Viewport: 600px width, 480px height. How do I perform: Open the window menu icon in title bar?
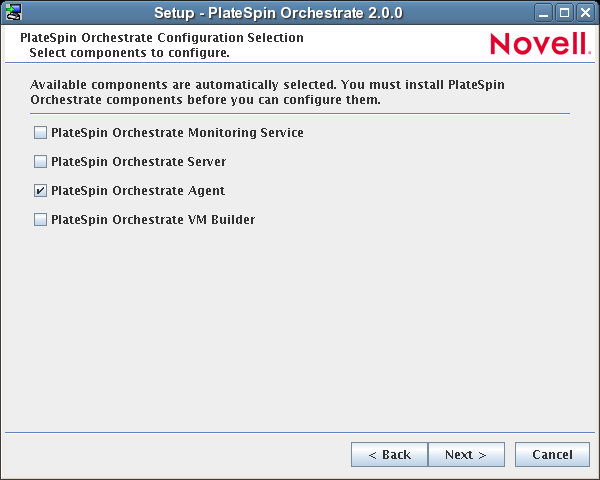[x=13, y=12]
